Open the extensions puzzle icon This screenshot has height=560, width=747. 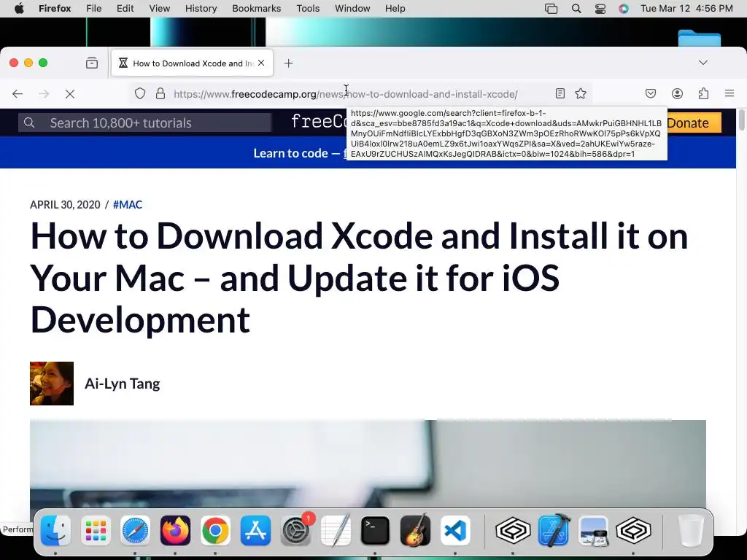point(703,94)
